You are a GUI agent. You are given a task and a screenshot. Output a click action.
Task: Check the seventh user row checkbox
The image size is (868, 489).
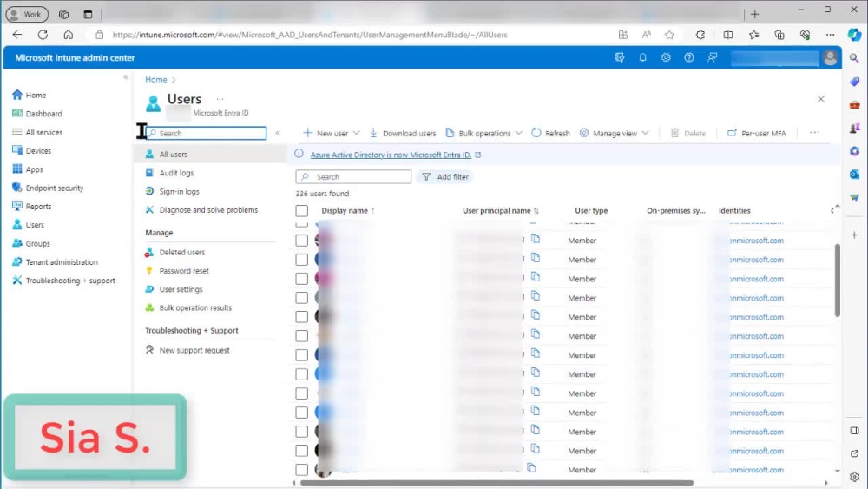click(302, 355)
